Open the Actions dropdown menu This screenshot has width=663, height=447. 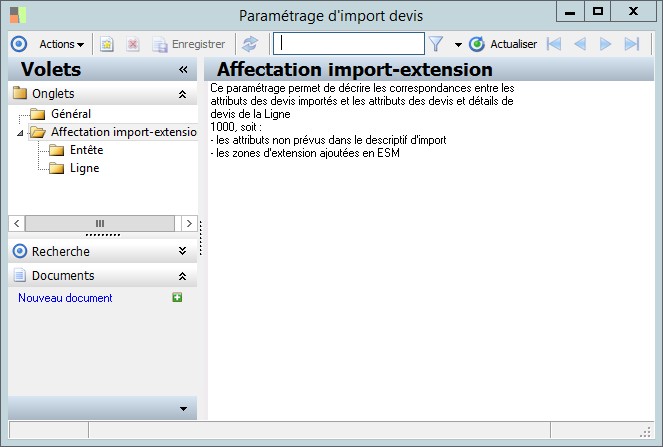[x=61, y=44]
